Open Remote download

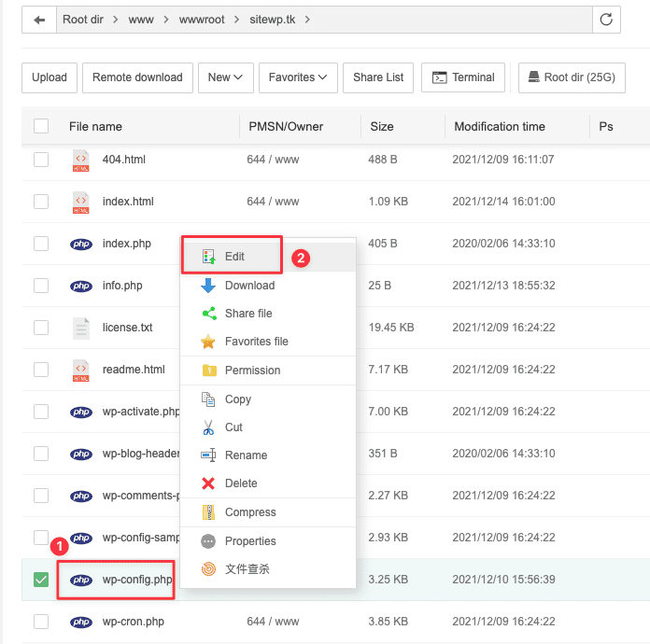[137, 77]
